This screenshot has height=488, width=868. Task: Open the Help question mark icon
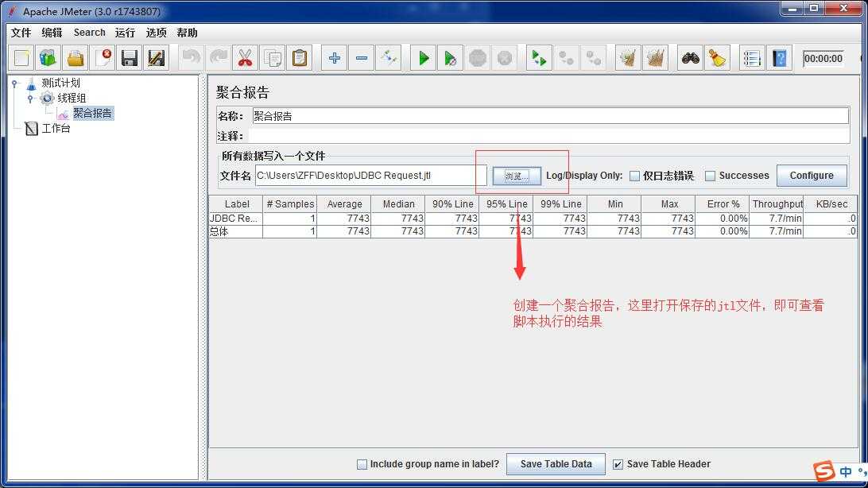780,57
